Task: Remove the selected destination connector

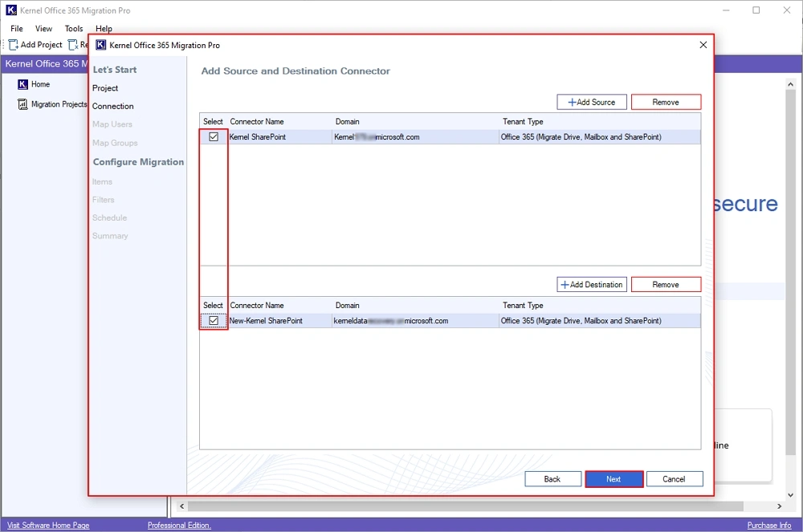Action: pos(666,284)
